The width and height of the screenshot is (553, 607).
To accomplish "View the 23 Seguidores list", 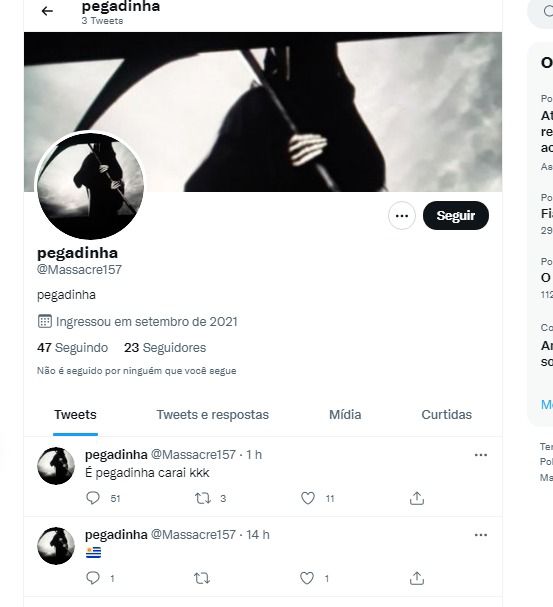I will pyautogui.click(x=165, y=348).
